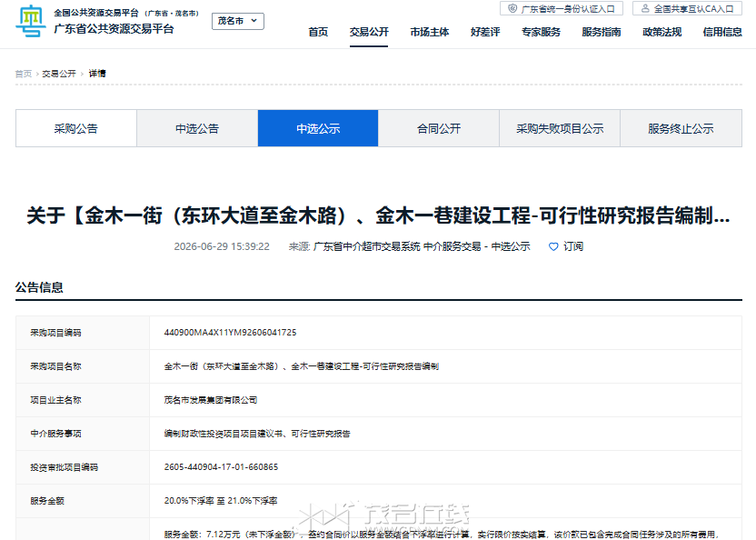The image size is (756, 540).
Task: Click the 公告信息 section heading
Action: (x=39, y=287)
